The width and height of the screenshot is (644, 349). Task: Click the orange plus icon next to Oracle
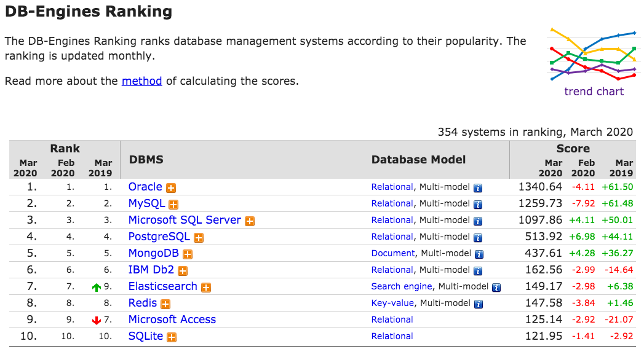pyautogui.click(x=171, y=188)
